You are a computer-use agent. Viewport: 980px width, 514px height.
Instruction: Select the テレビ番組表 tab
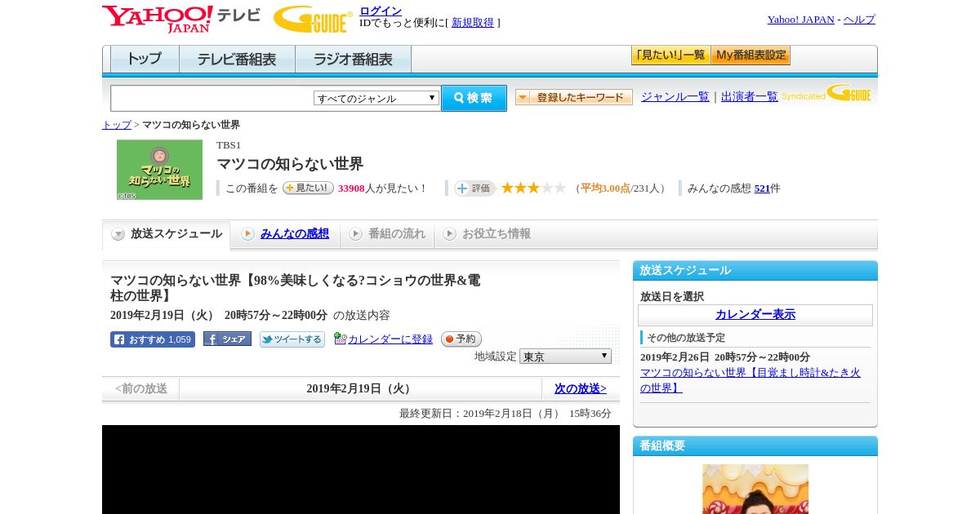pos(237,60)
